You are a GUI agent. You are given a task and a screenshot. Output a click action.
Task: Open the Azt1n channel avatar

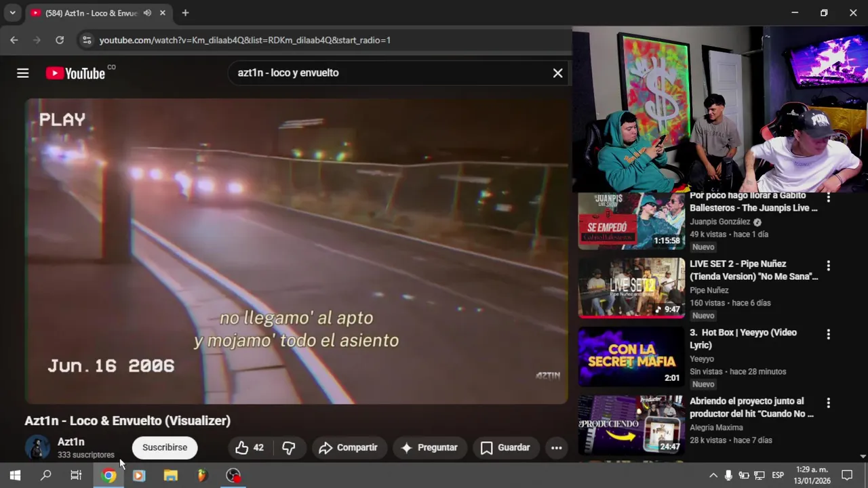tap(37, 447)
